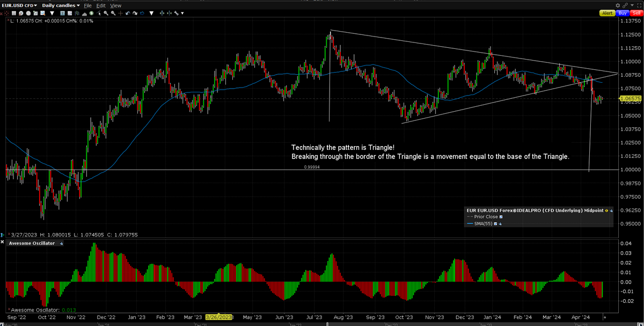Click the fullscreen expand icon
Image resolution: width=644 pixels, height=326 pixels.
coord(639,5)
